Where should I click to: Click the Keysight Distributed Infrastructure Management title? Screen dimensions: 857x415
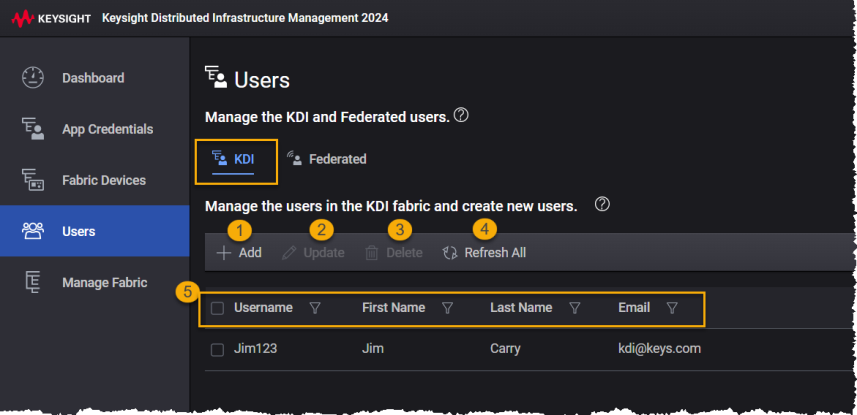point(245,18)
